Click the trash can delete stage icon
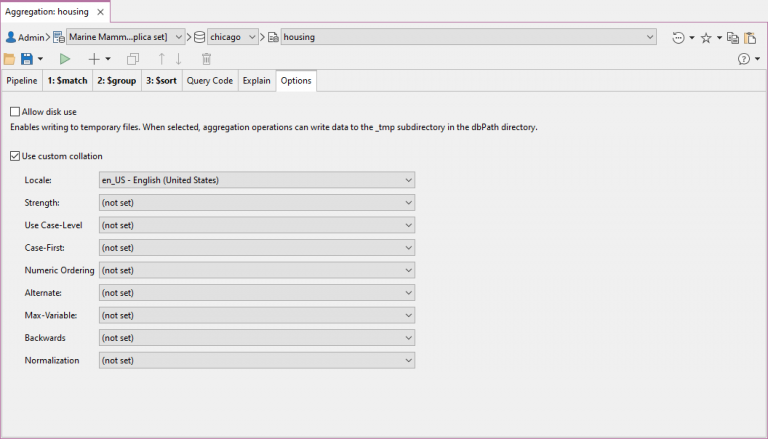Image resolution: width=768 pixels, height=439 pixels. 207,60
